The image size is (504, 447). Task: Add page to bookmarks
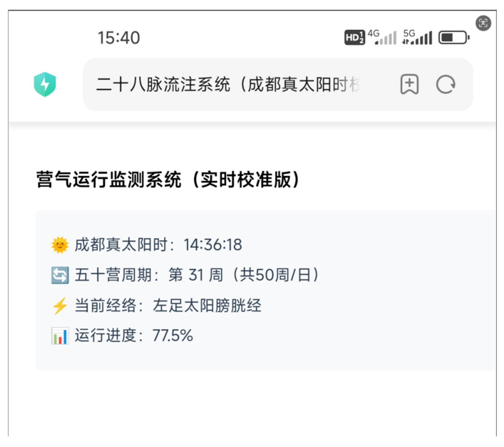[x=409, y=84]
